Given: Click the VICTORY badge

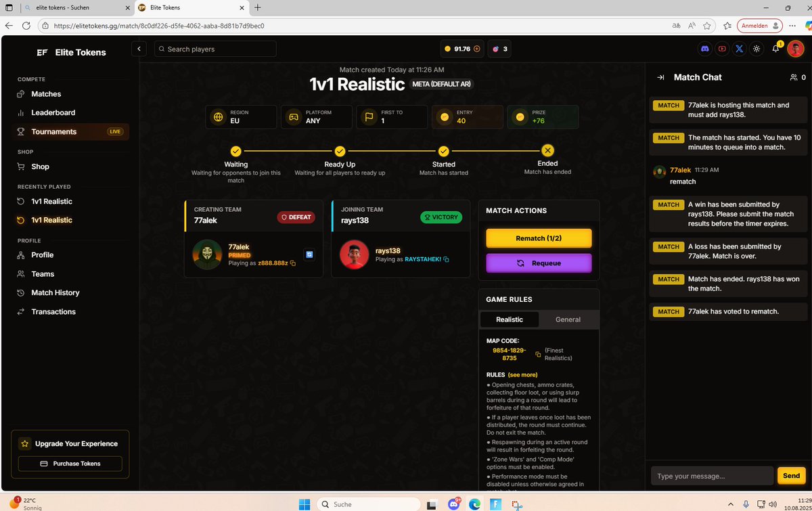Looking at the screenshot, I should click(441, 217).
